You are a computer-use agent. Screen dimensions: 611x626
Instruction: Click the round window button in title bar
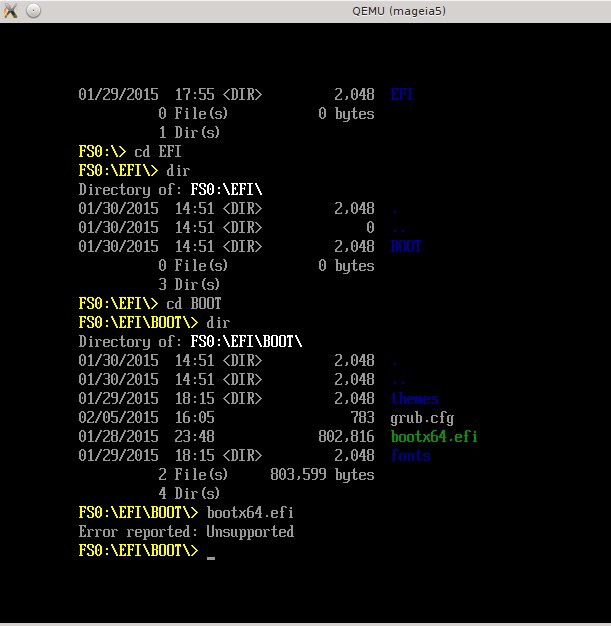(x=33, y=11)
